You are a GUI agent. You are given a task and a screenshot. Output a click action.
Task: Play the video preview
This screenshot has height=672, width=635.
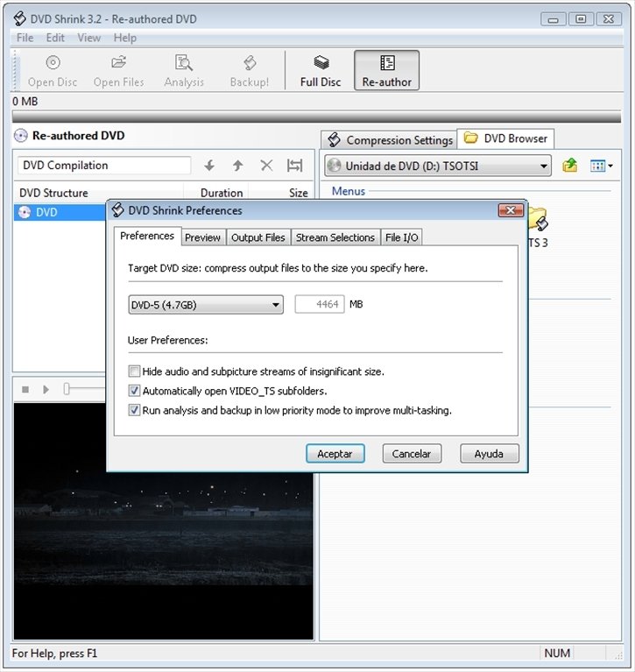pyautogui.click(x=46, y=390)
